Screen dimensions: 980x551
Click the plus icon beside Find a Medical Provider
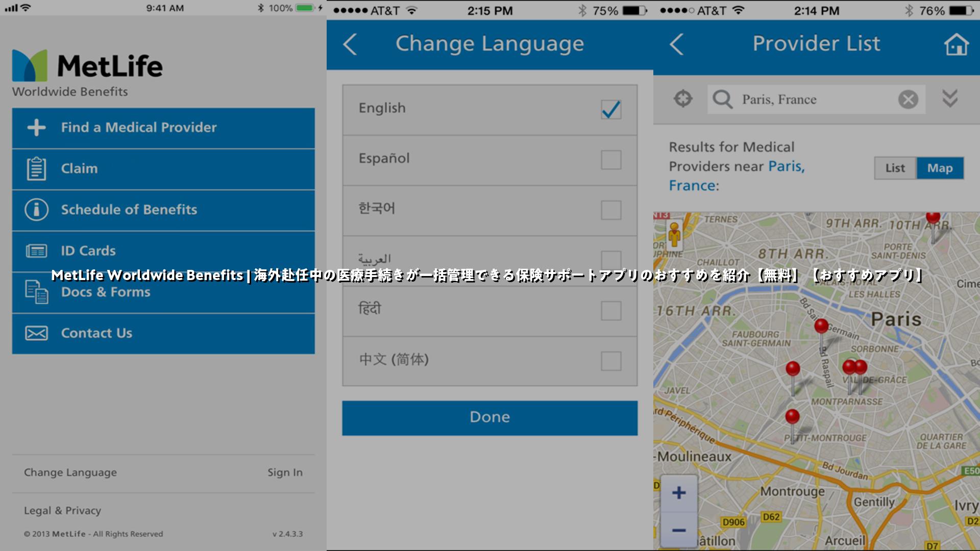click(x=36, y=128)
